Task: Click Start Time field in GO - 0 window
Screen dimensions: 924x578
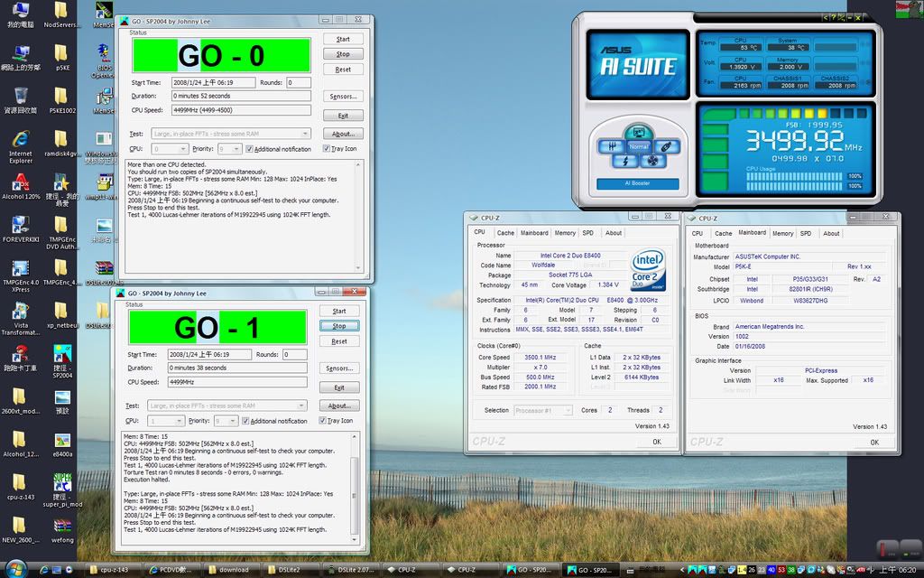Action: (213, 82)
